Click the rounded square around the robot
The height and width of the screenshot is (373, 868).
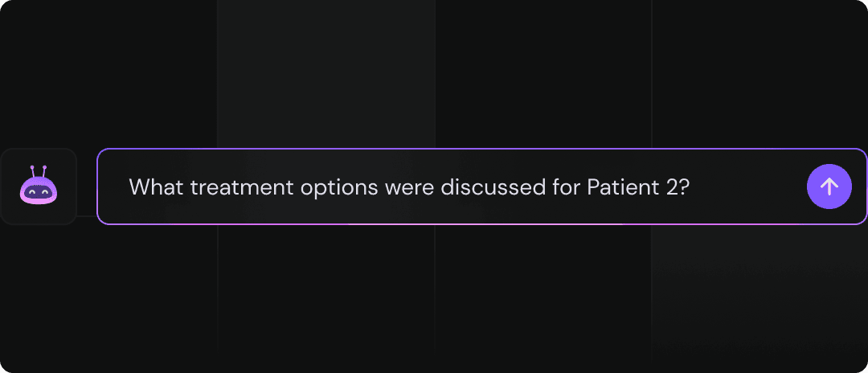pyautogui.click(x=39, y=186)
